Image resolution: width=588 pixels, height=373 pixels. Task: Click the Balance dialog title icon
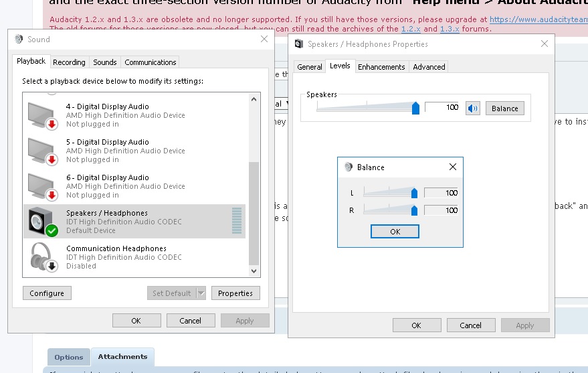[349, 167]
